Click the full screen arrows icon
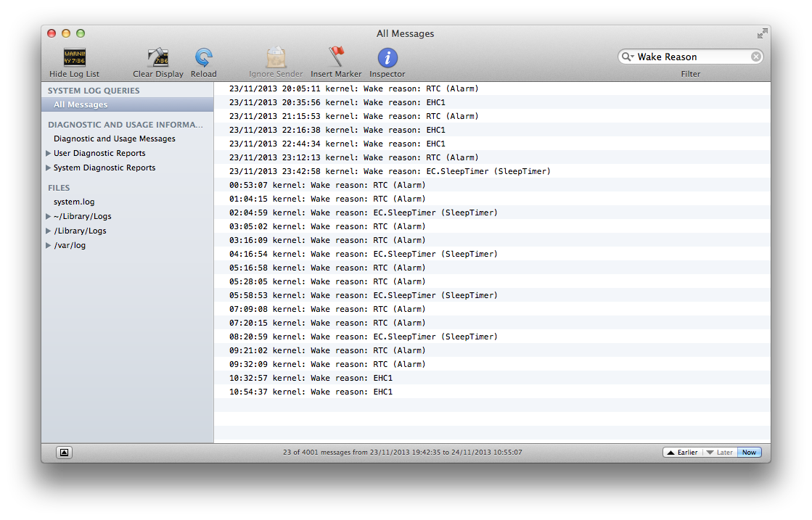 762,33
